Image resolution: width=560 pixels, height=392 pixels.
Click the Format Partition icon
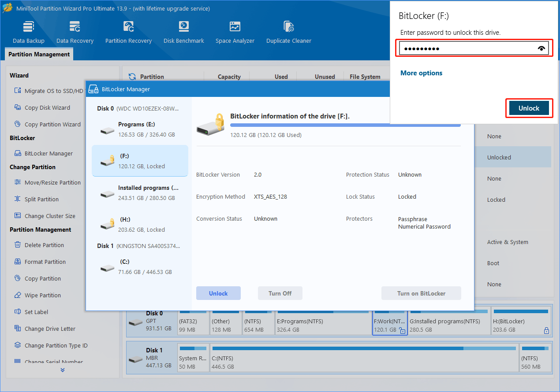click(18, 262)
